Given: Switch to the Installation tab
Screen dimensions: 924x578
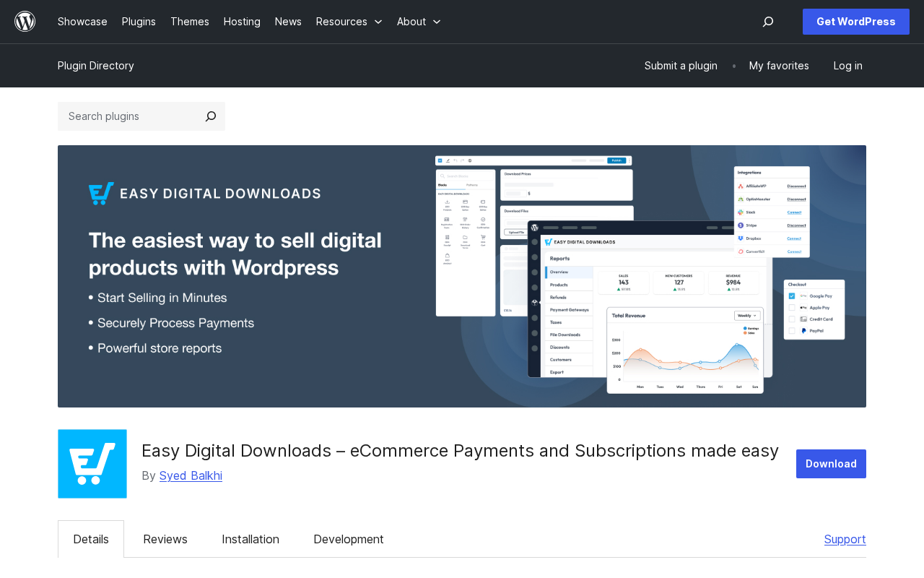Looking at the screenshot, I should click(x=250, y=539).
